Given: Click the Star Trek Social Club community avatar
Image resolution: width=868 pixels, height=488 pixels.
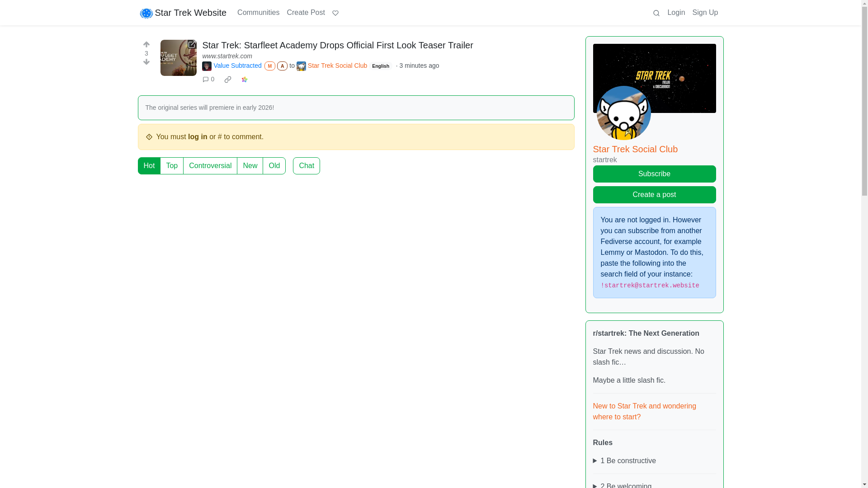Looking at the screenshot, I should click(301, 66).
